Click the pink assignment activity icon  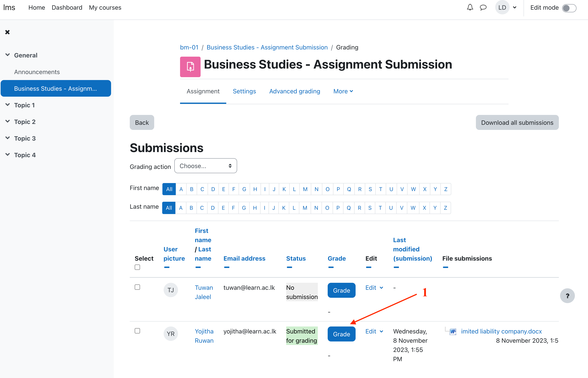[x=190, y=67]
